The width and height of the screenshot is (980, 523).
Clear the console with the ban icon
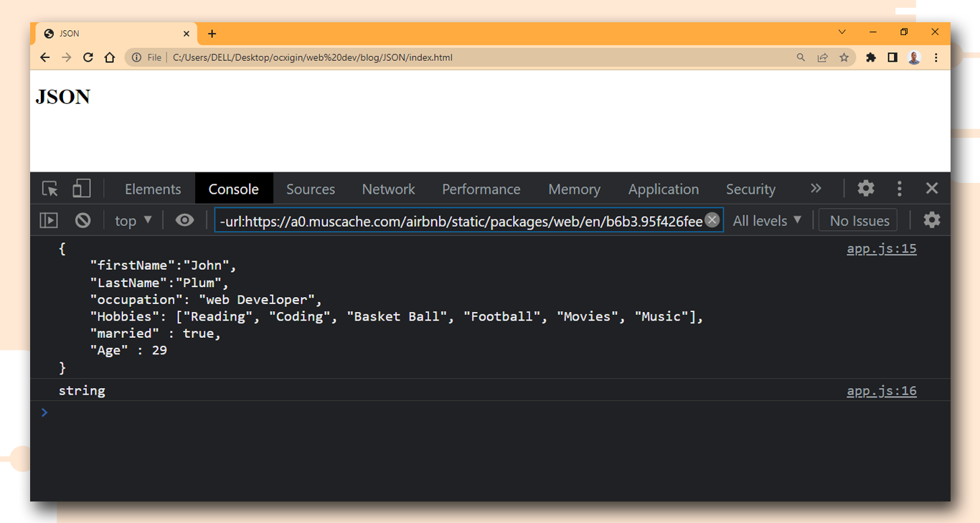pos(83,220)
